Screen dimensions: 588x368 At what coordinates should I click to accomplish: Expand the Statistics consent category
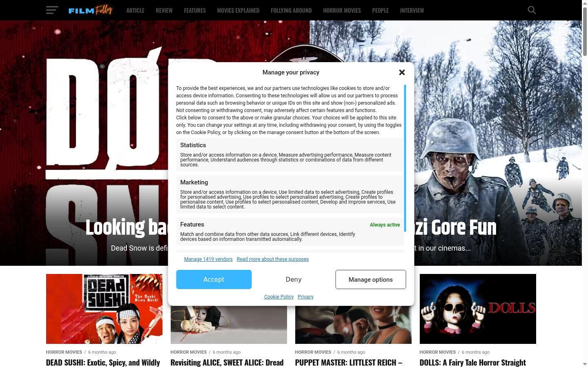tap(290, 155)
